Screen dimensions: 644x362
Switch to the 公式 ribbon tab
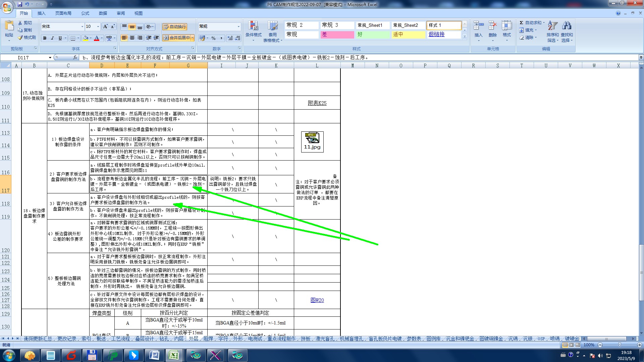(x=85, y=13)
